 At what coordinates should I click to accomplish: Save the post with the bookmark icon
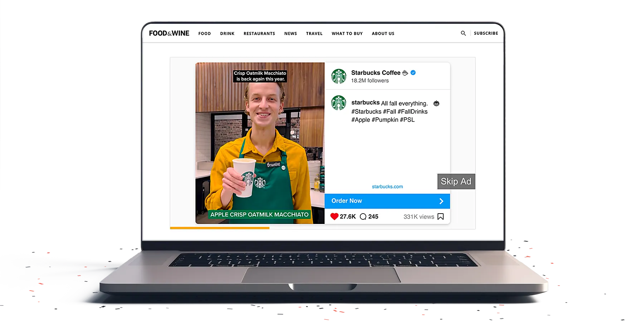(440, 216)
